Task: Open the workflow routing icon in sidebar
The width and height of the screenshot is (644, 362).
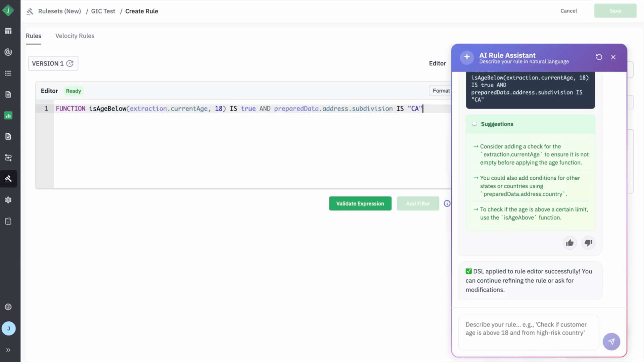Action: point(8,158)
